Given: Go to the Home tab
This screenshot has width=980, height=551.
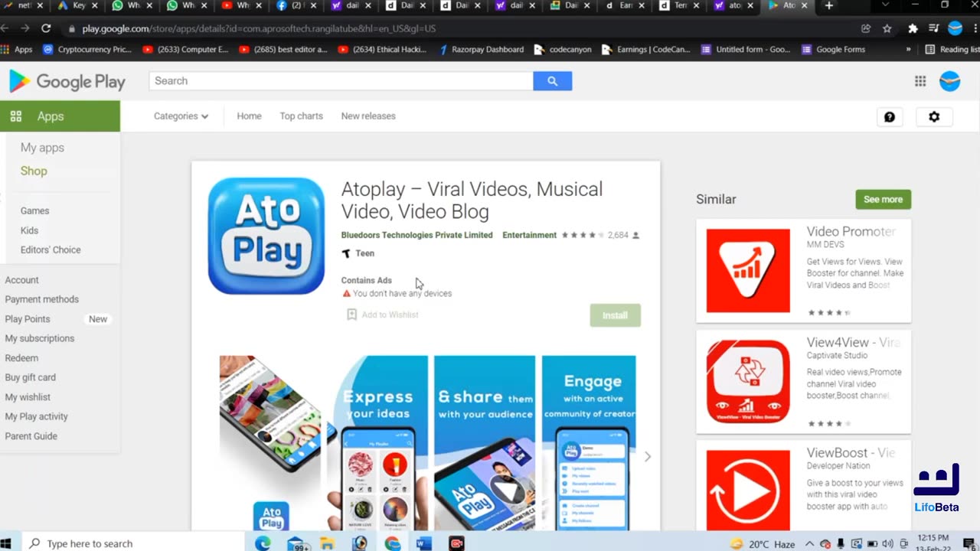Looking at the screenshot, I should coord(249,116).
